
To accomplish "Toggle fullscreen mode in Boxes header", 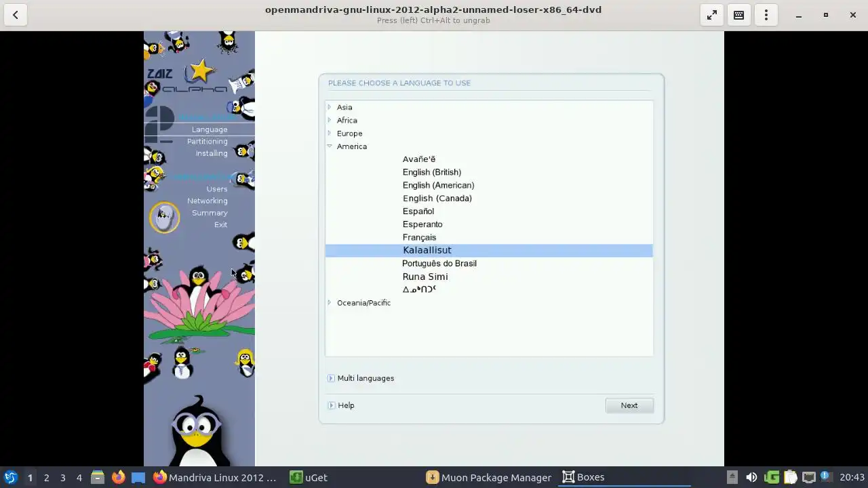I will [712, 15].
